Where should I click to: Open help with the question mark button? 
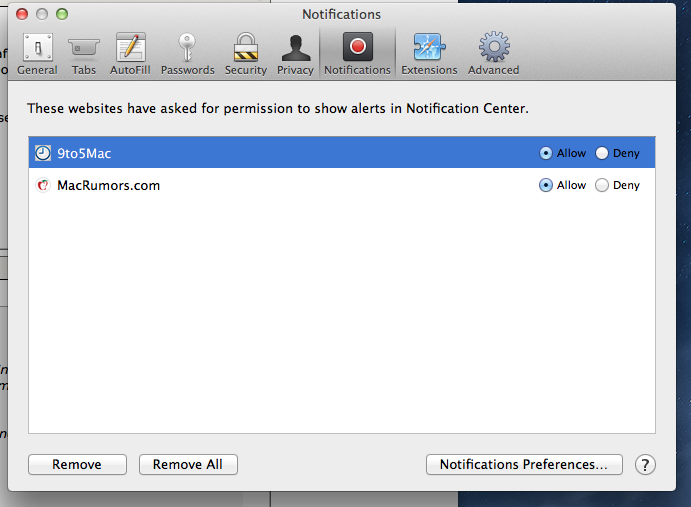[645, 465]
